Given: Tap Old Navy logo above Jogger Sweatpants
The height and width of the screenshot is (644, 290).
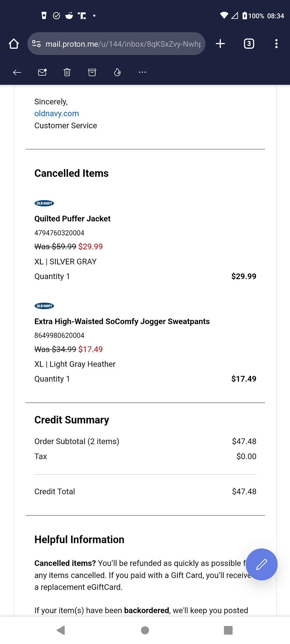Looking at the screenshot, I should point(44,306).
